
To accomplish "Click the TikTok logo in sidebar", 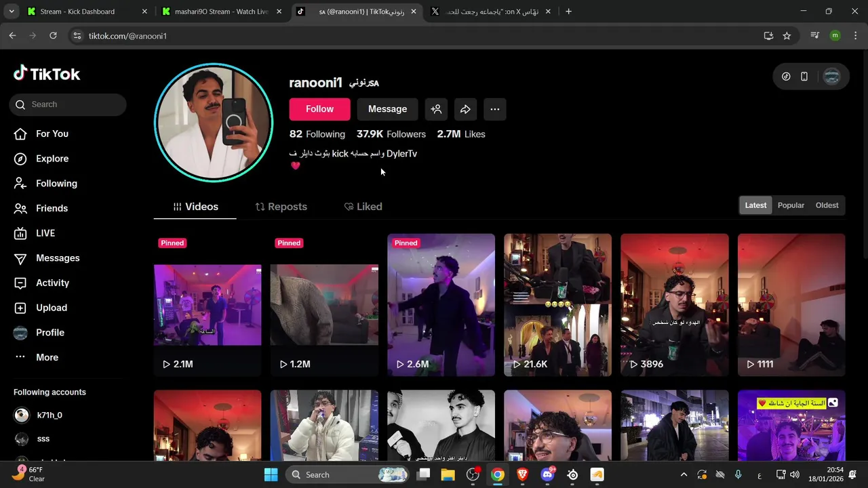I will pos(47,74).
